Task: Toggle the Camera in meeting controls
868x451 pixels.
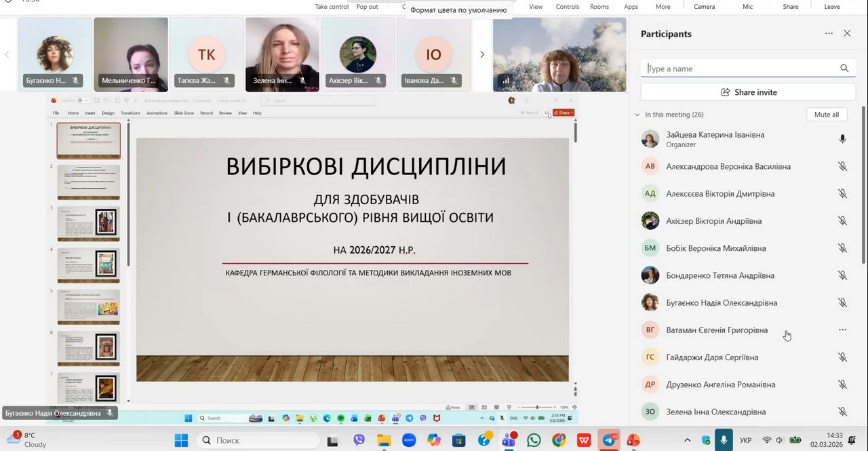Action: (704, 6)
